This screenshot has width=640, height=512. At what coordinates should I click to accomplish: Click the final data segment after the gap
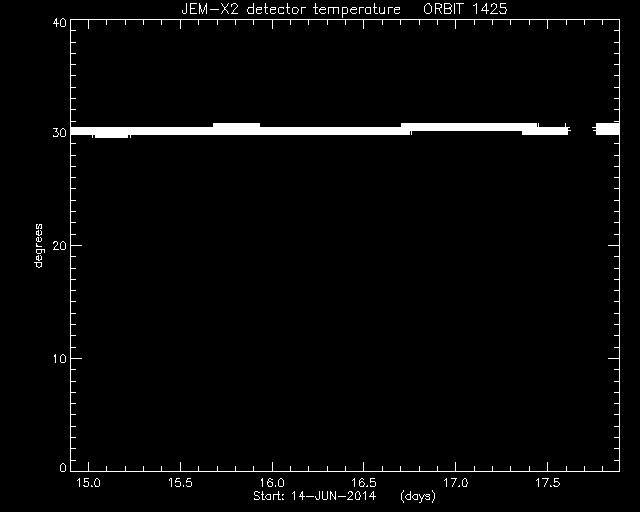click(x=607, y=129)
